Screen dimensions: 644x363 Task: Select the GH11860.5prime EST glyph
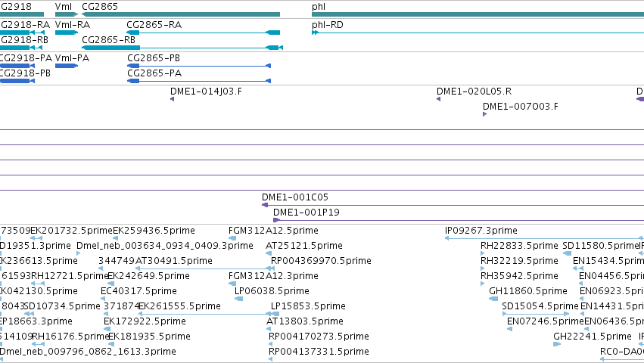click(x=493, y=299)
